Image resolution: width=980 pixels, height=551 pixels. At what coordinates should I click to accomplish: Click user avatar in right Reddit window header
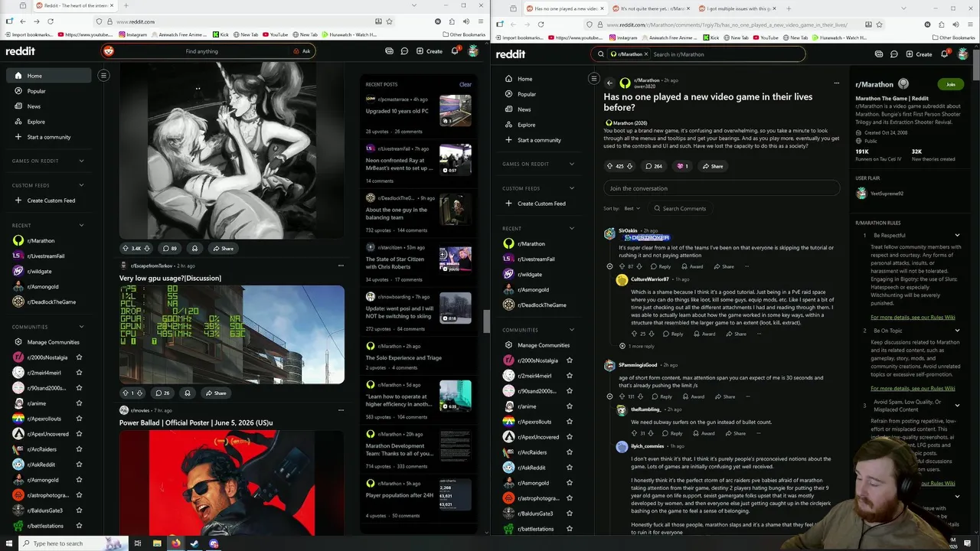coord(963,54)
